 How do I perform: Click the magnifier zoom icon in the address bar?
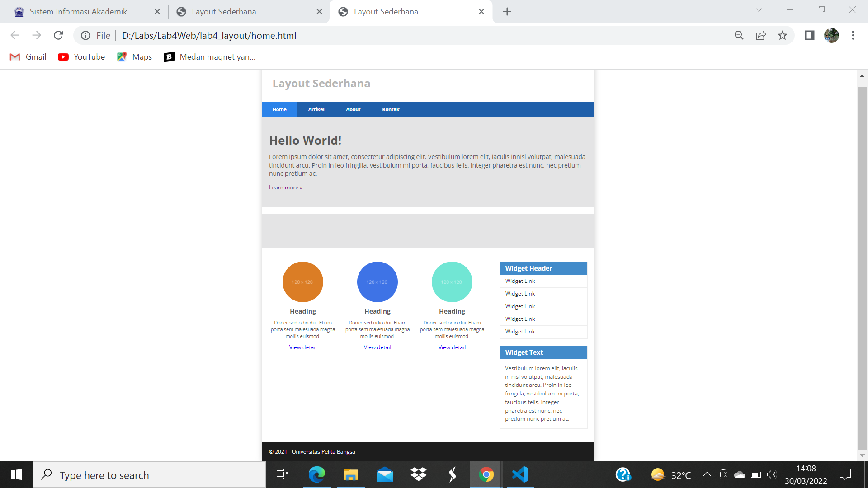pos(739,35)
